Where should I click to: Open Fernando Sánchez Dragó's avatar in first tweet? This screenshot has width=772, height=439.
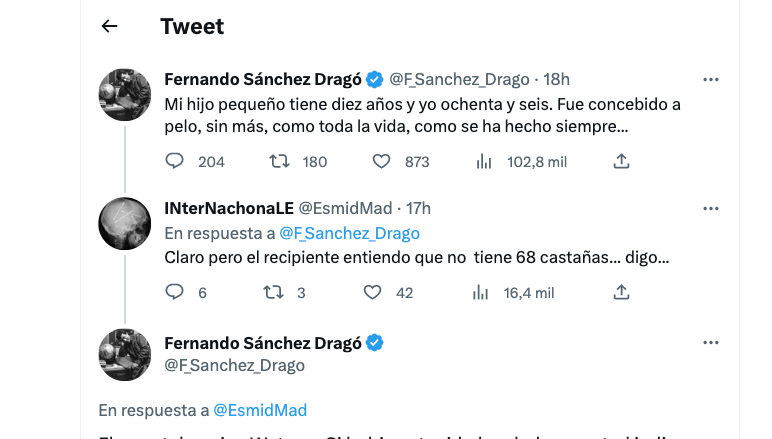tap(124, 95)
